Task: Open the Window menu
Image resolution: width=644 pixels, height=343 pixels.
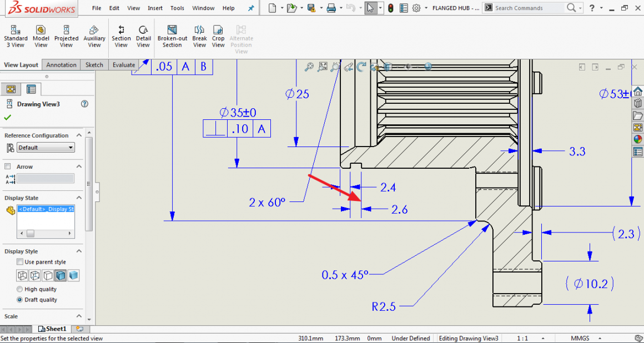Action: coord(203,8)
